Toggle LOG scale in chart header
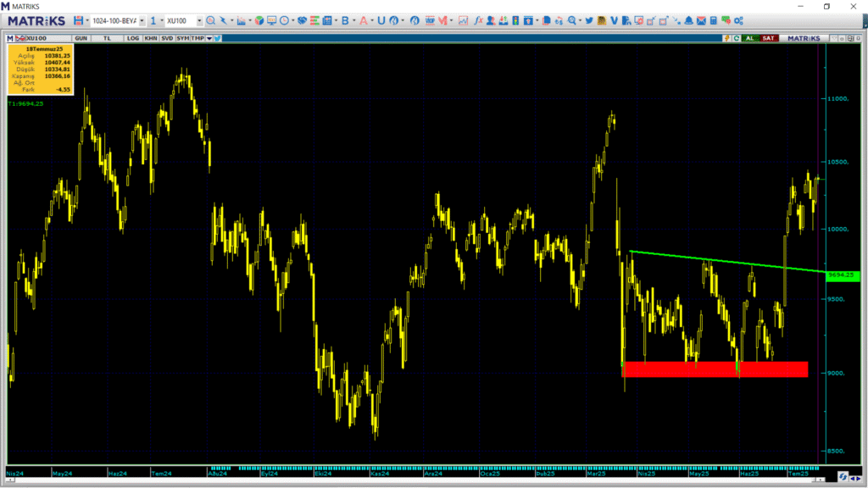Image resolution: width=868 pixels, height=488 pixels. pos(133,38)
